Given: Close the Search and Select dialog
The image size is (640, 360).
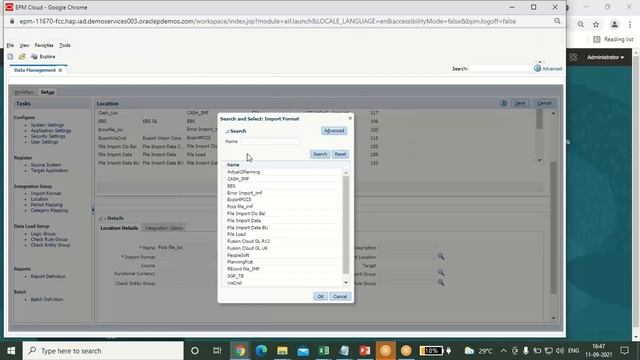Looking at the screenshot, I should (x=350, y=118).
